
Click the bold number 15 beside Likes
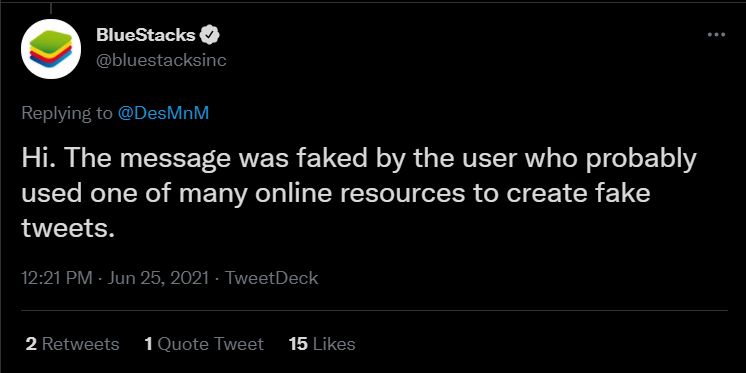(298, 344)
